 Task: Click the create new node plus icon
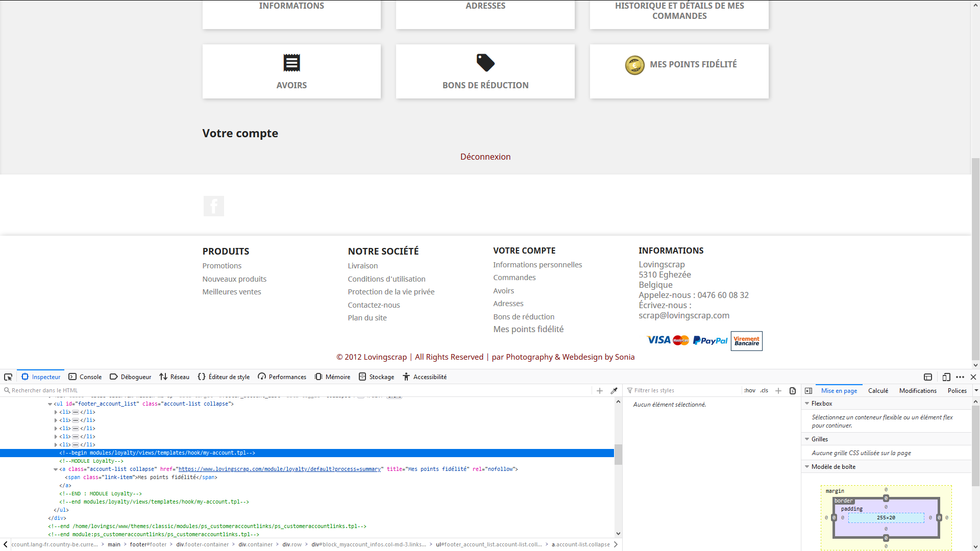(x=600, y=391)
